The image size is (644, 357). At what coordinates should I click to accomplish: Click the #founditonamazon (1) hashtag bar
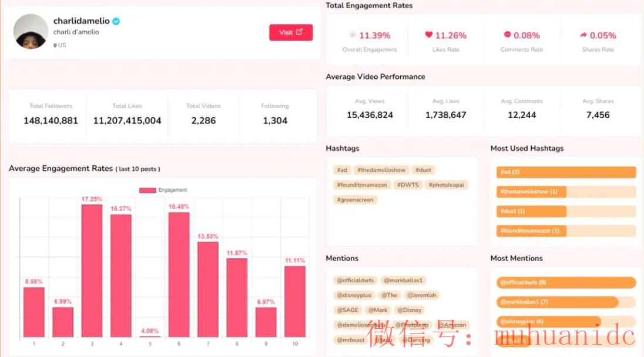[566, 231]
